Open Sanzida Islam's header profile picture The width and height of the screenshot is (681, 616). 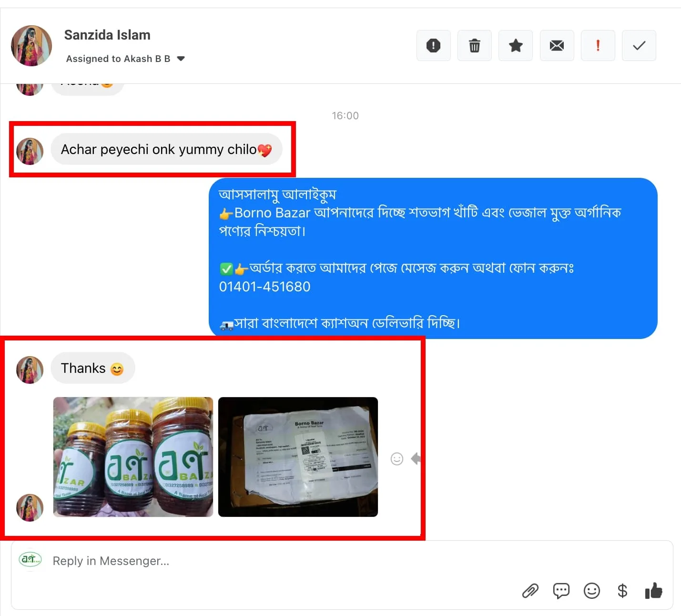(31, 46)
